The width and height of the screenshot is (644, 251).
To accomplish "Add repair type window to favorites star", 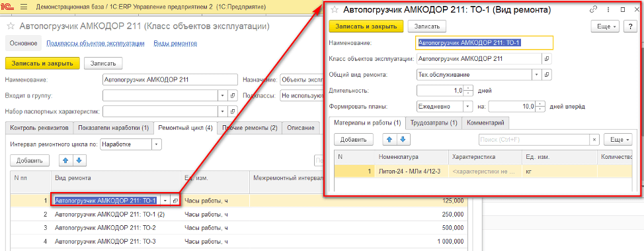I will (335, 10).
